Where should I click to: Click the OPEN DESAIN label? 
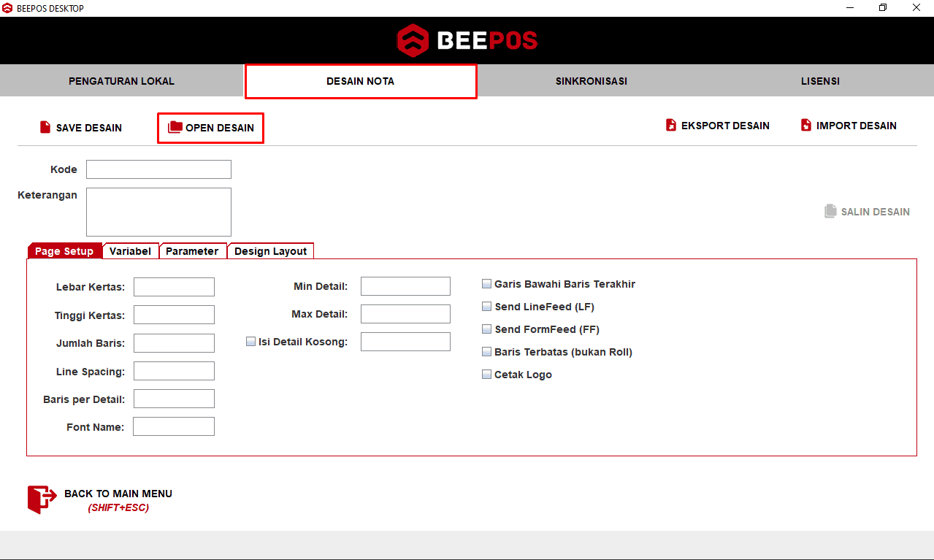(x=220, y=128)
